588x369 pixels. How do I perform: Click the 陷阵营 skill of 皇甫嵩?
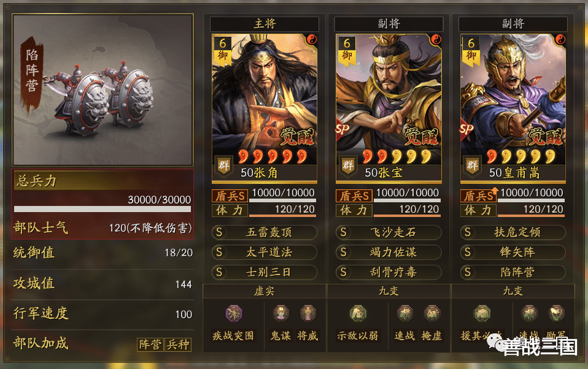pos(513,272)
